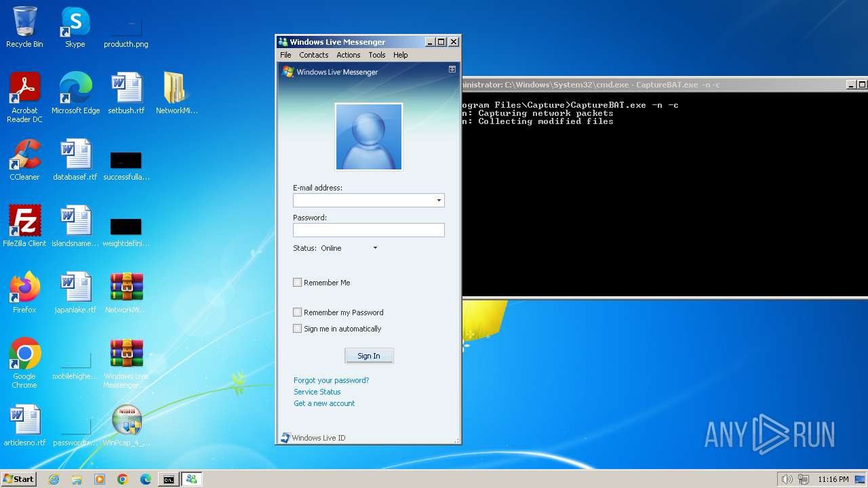The width and height of the screenshot is (868, 488).
Task: Open the Contacts menu
Action: pos(313,55)
